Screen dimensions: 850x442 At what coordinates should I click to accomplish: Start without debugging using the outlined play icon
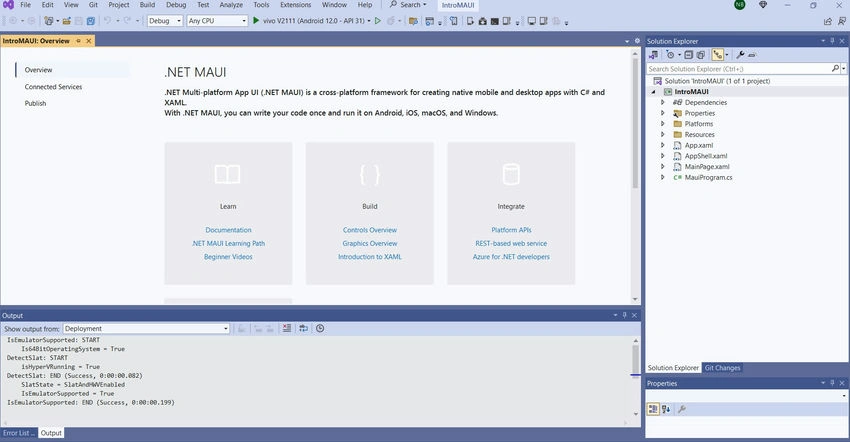click(378, 21)
